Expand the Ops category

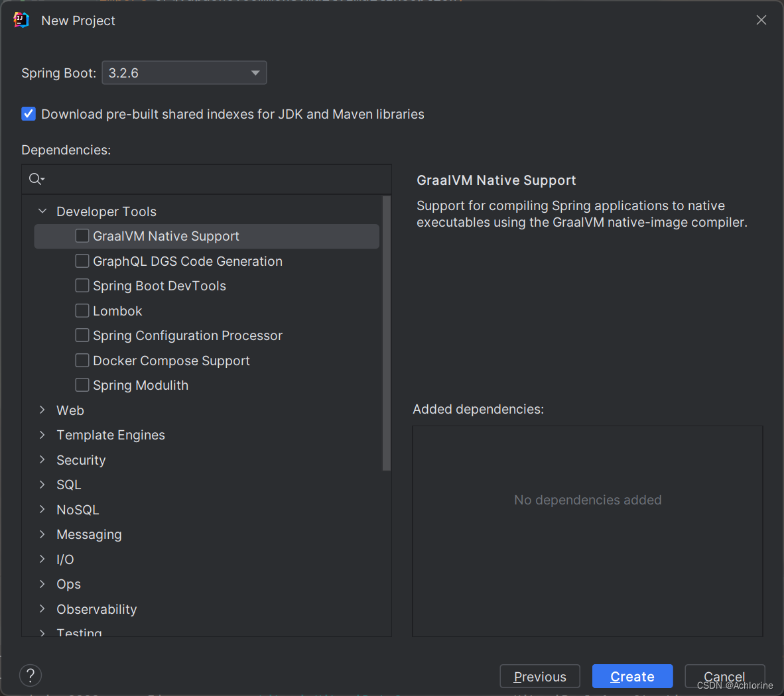click(42, 583)
